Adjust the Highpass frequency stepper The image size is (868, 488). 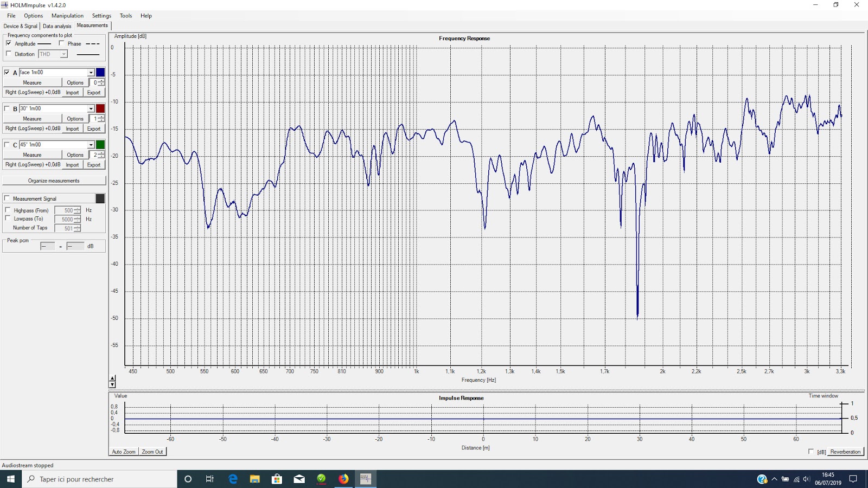coord(78,210)
